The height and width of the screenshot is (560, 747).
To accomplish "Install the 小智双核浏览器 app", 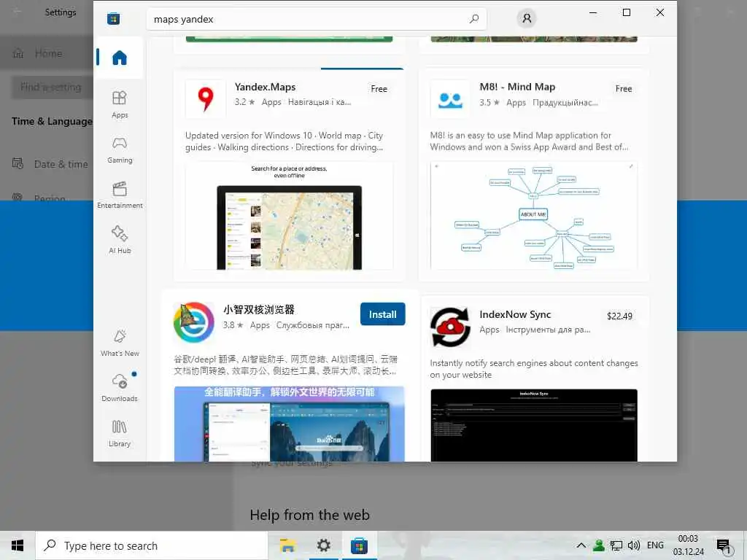I will click(382, 314).
